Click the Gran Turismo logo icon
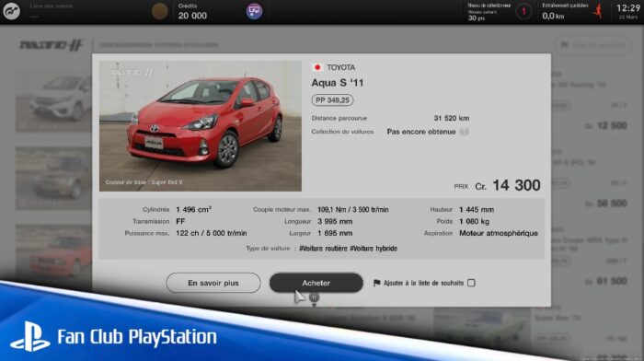This screenshot has width=644, height=361. pos(11,11)
